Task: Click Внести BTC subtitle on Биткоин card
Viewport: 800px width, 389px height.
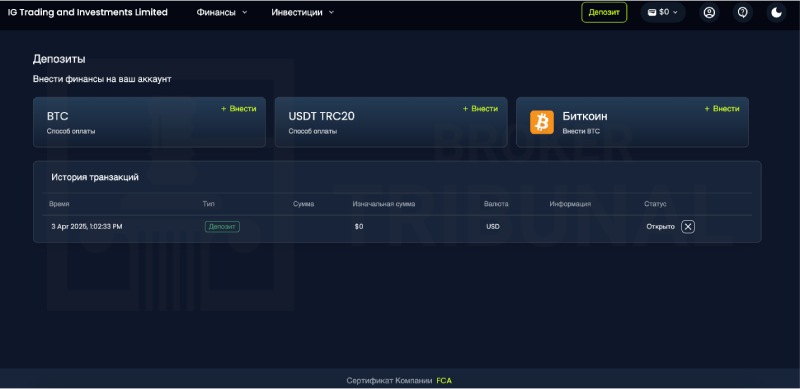Action: 581,131
